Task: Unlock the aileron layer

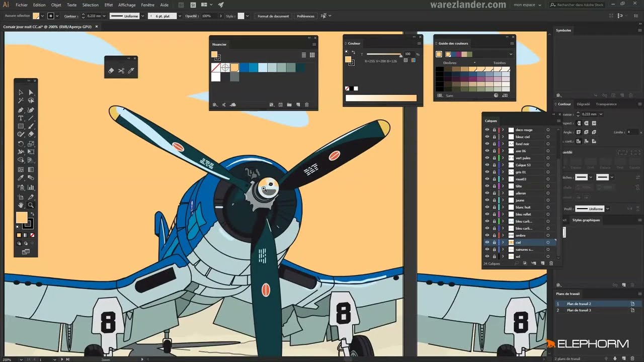Action: [x=494, y=193]
